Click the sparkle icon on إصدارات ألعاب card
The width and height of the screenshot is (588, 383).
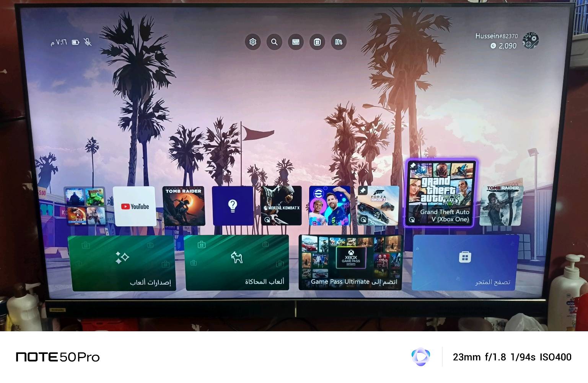point(122,257)
